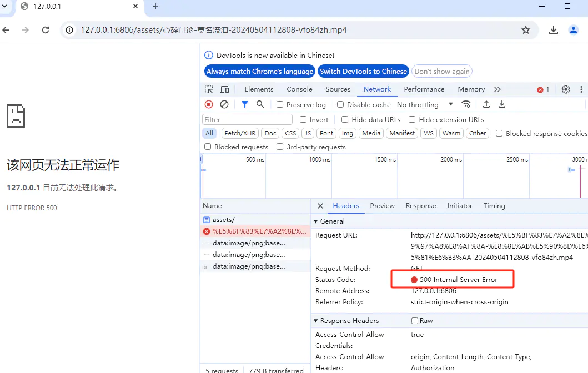Click Switch DevTools to Chinese button
588x373 pixels.
point(363,71)
